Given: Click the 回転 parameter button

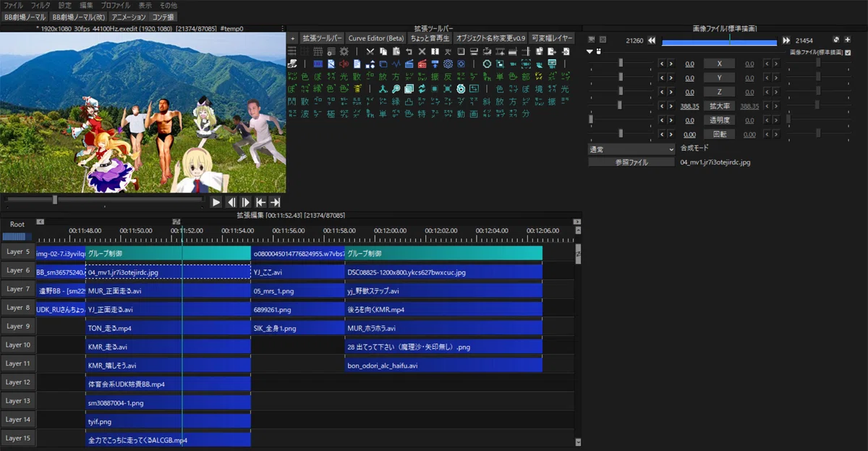Looking at the screenshot, I should [x=719, y=134].
